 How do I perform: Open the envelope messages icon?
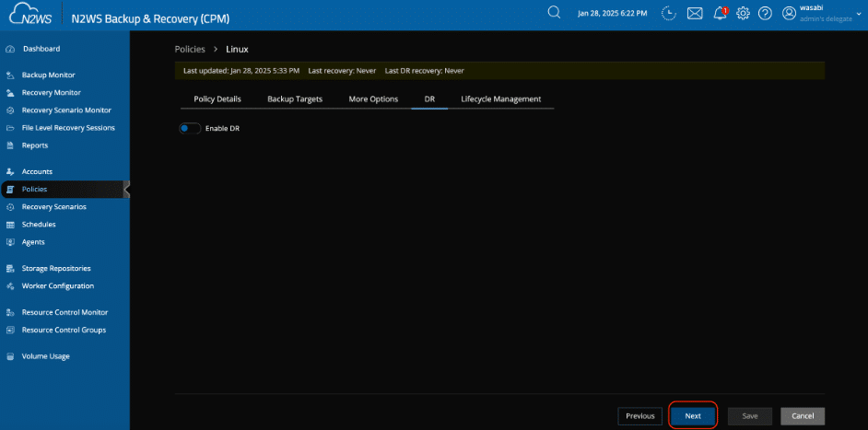695,13
